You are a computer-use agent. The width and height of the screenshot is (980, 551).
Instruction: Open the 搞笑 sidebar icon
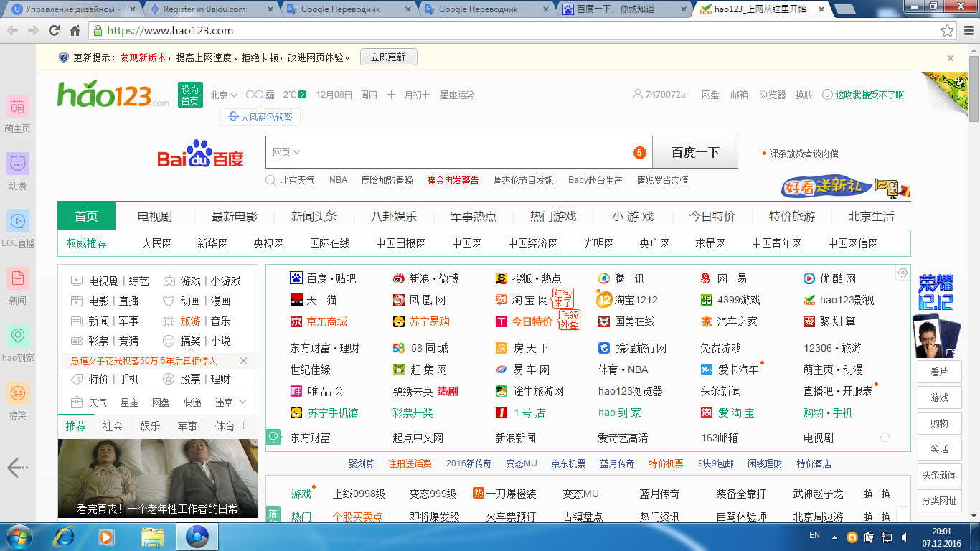[x=18, y=393]
